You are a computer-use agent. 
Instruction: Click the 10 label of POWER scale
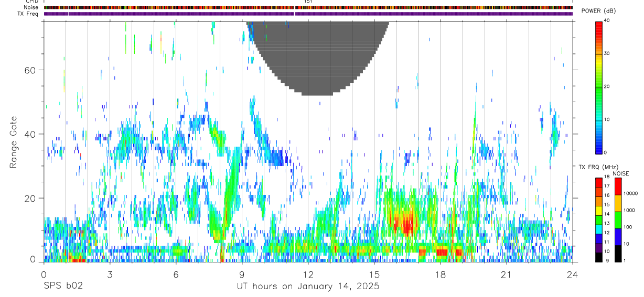coord(606,119)
